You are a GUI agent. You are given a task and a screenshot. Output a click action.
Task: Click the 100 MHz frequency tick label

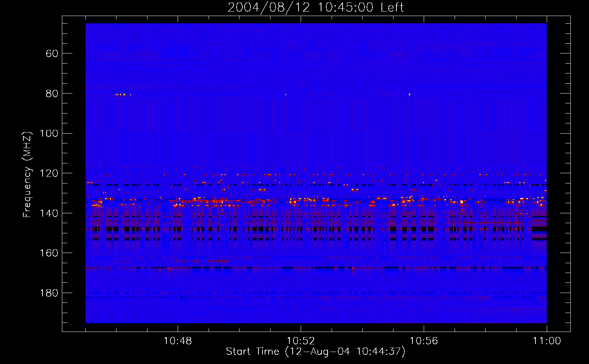point(49,134)
